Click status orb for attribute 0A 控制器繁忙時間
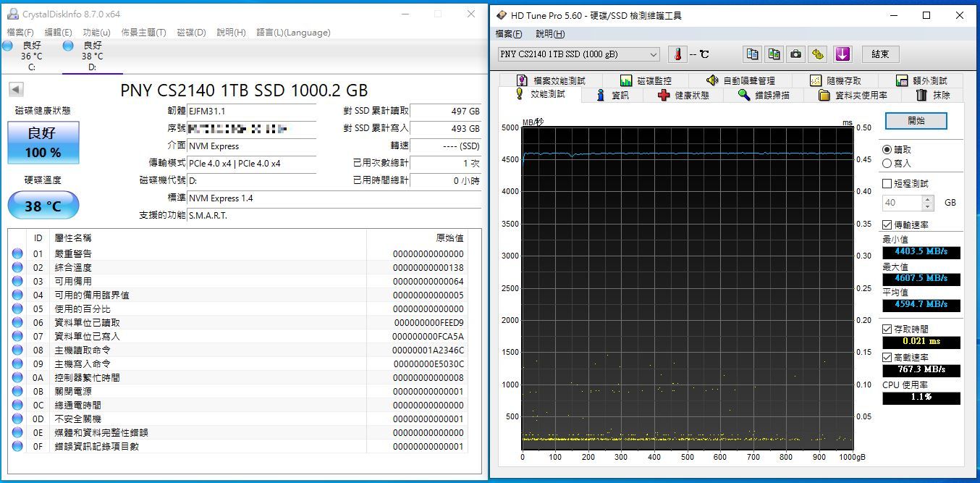The height and width of the screenshot is (483, 980). point(17,378)
